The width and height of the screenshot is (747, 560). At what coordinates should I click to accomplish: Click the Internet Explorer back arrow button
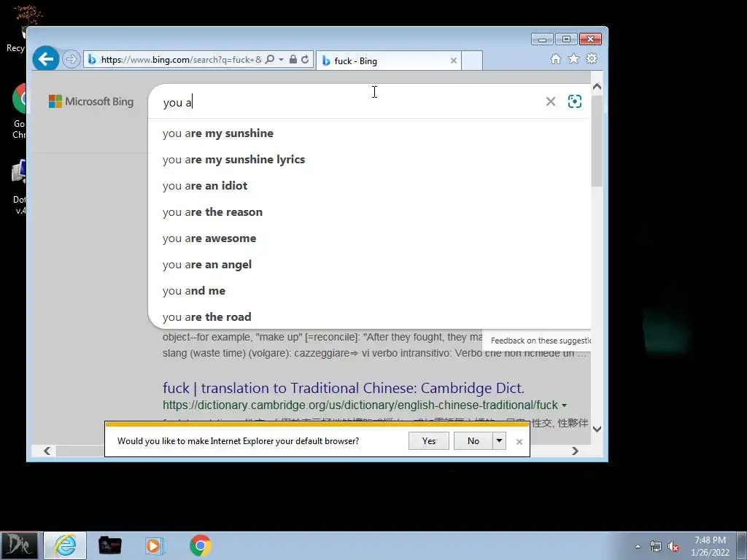pos(46,59)
